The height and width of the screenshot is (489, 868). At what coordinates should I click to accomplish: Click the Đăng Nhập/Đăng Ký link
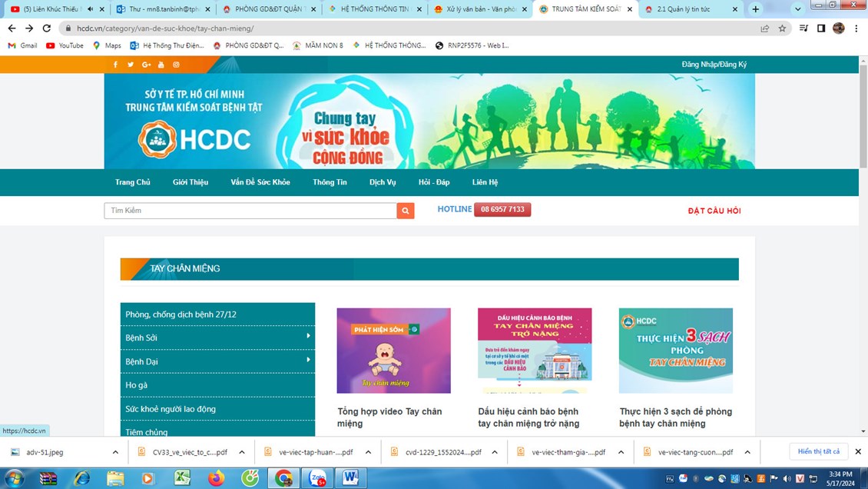pos(714,65)
